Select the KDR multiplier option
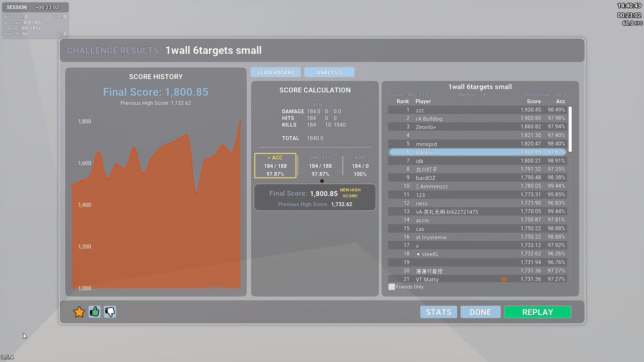The height and width of the screenshot is (362, 644). [360, 166]
